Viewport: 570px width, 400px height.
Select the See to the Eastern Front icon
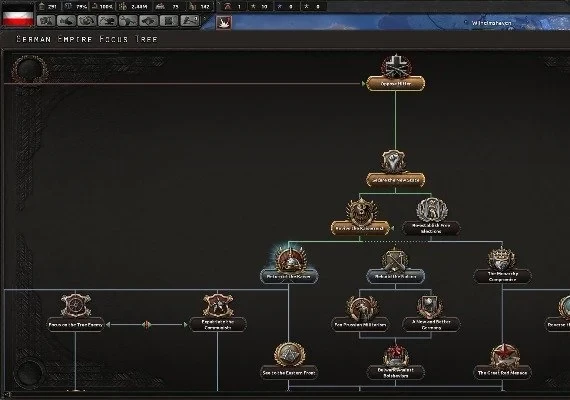click(289, 354)
